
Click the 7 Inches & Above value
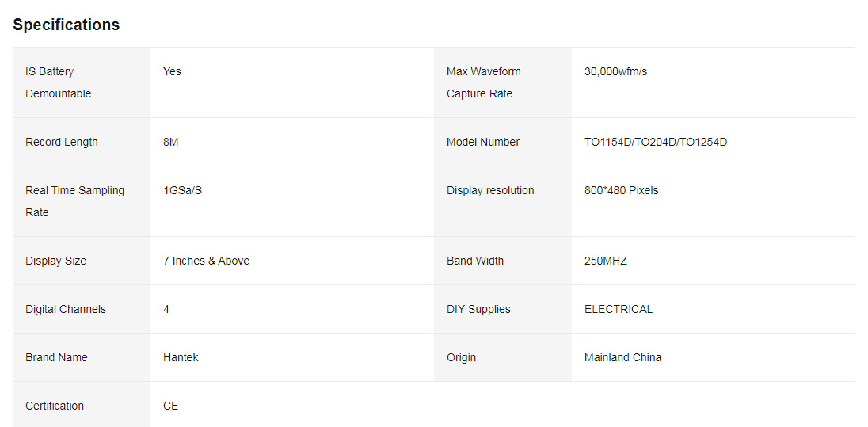click(206, 261)
